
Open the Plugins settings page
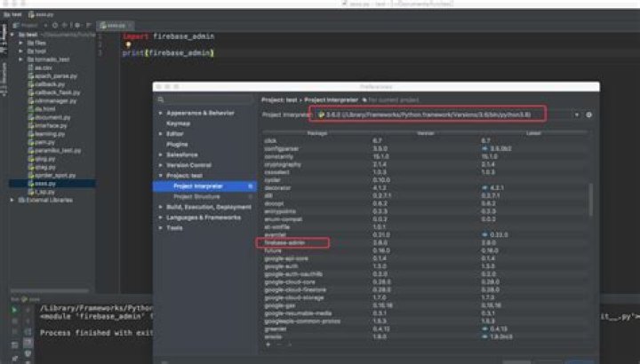click(x=177, y=145)
